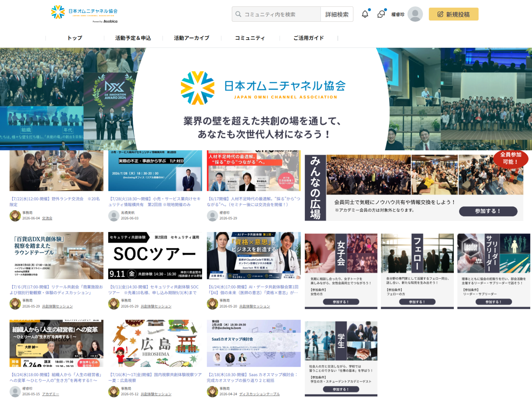Click 事務局 avatar under Hiroshima tour post
The image size is (532, 399).
point(114,391)
